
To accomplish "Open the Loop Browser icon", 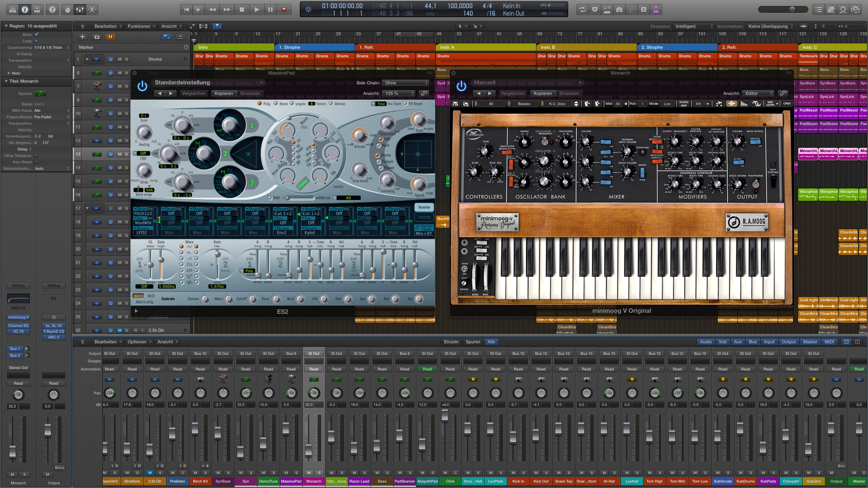I will 843,10.
